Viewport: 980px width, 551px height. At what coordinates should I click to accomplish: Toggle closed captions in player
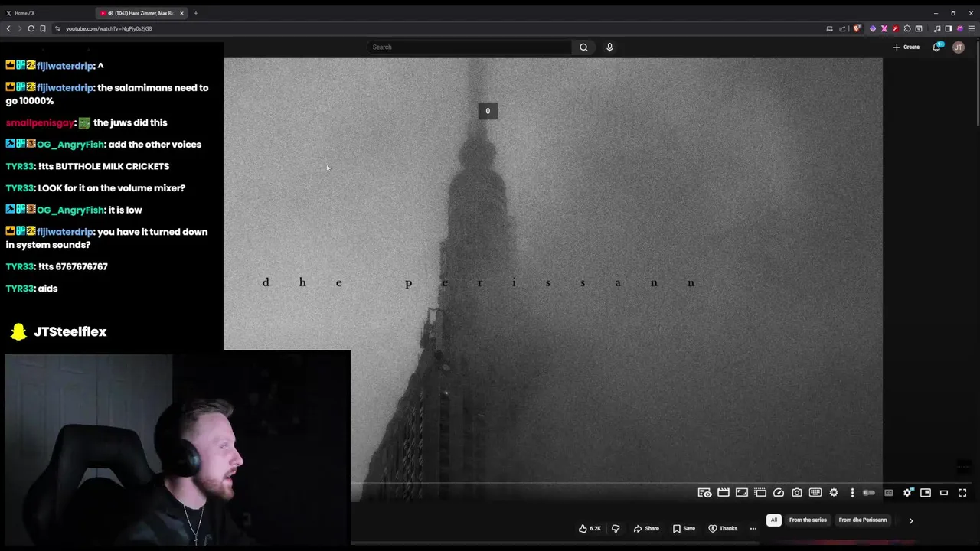coord(889,493)
